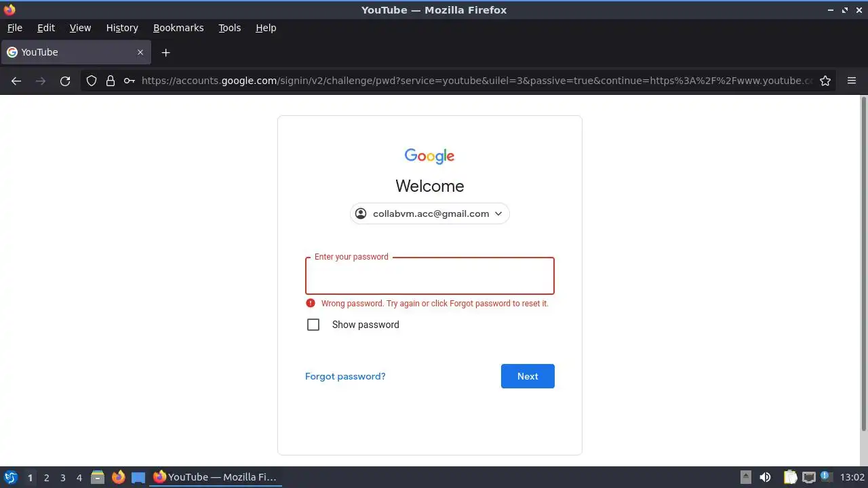Open the Firefox hamburger application menu
Screen dimensions: 868x488
(852, 81)
